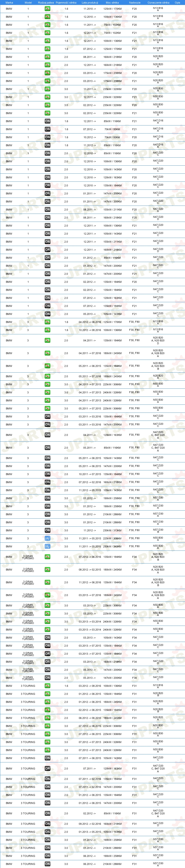Image resolution: width=185 pixels, height=868 pixels.
Task: Click the '09.2012 -> 02.2016' date cell
Action: click(x=90, y=824)
